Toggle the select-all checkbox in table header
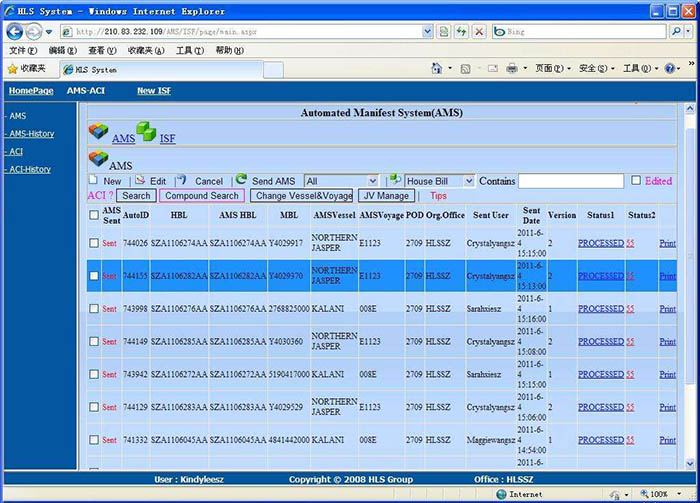The height and width of the screenshot is (503, 700). (94, 211)
